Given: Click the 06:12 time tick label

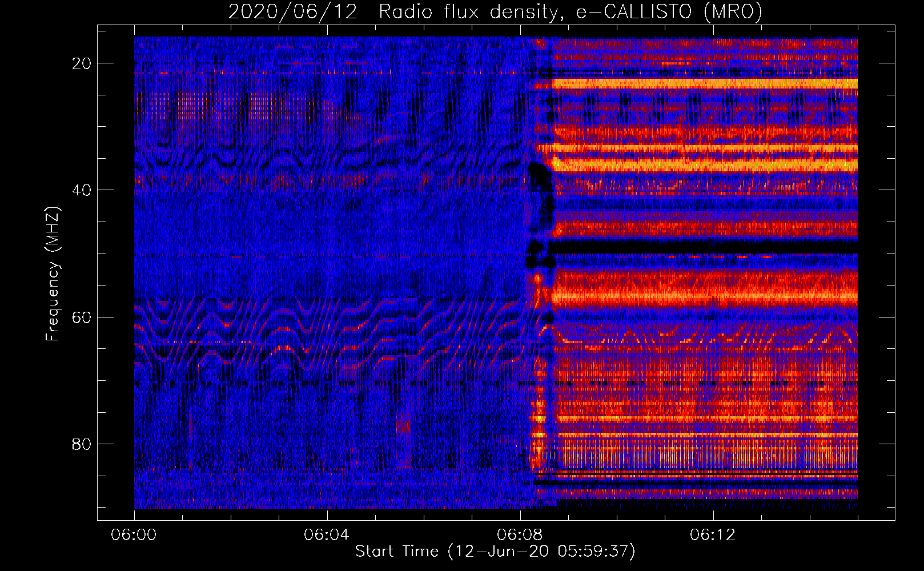Looking at the screenshot, I should pyautogui.click(x=713, y=535).
